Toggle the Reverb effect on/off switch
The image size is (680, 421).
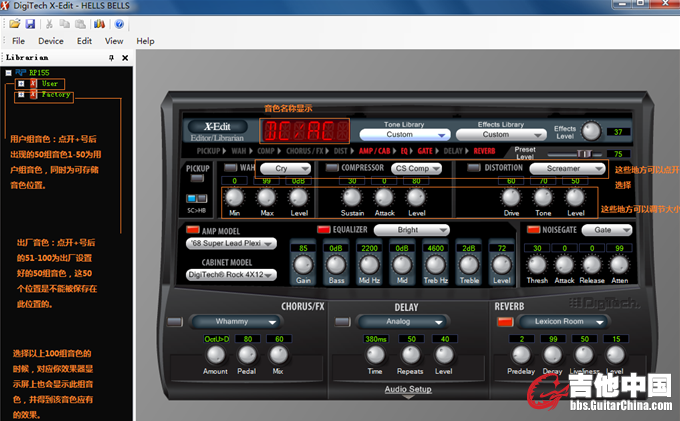click(504, 321)
